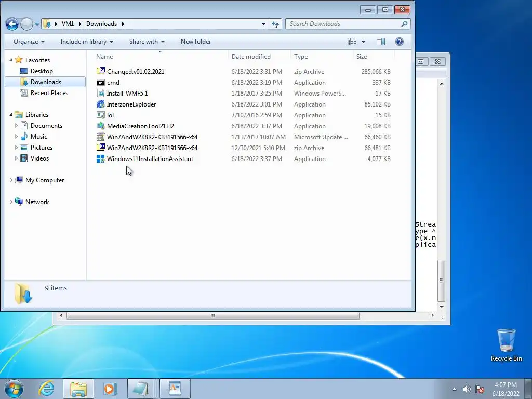Select the MediaCreationTool21H2 icon
Image resolution: width=532 pixels, height=399 pixels.
click(x=101, y=126)
